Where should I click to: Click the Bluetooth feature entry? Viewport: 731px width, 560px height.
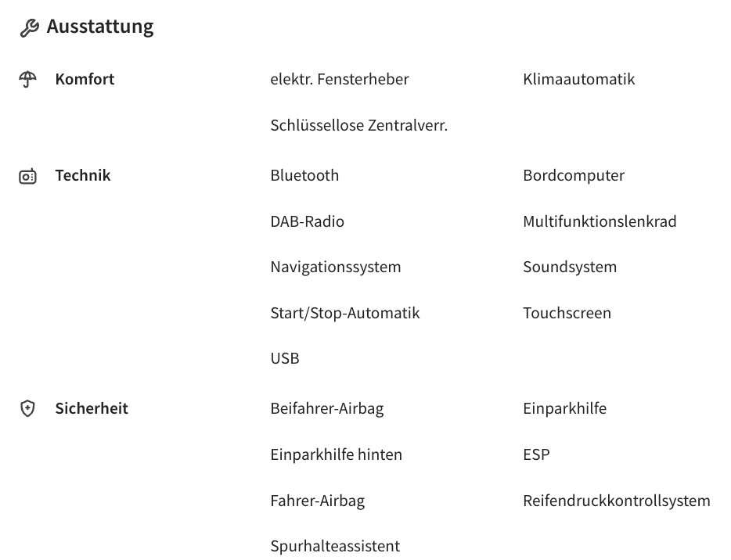click(305, 176)
